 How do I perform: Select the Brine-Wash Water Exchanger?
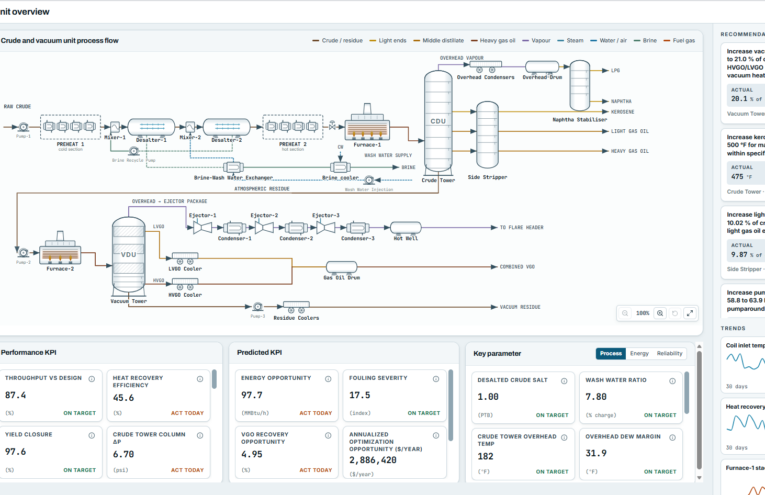[233, 168]
